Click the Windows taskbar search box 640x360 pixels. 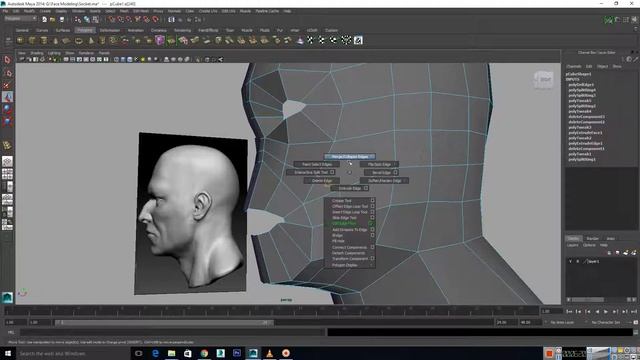(x=73, y=353)
